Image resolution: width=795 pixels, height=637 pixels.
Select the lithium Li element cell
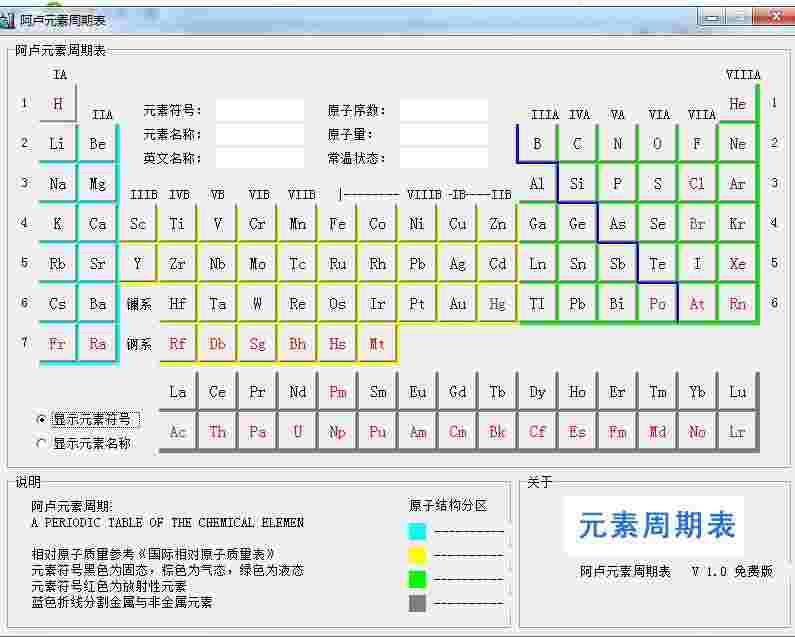pos(58,144)
